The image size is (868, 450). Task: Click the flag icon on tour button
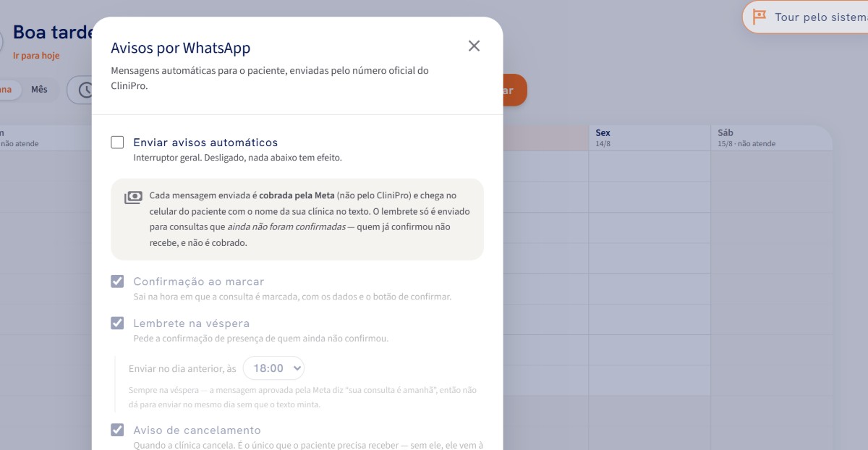tap(759, 17)
